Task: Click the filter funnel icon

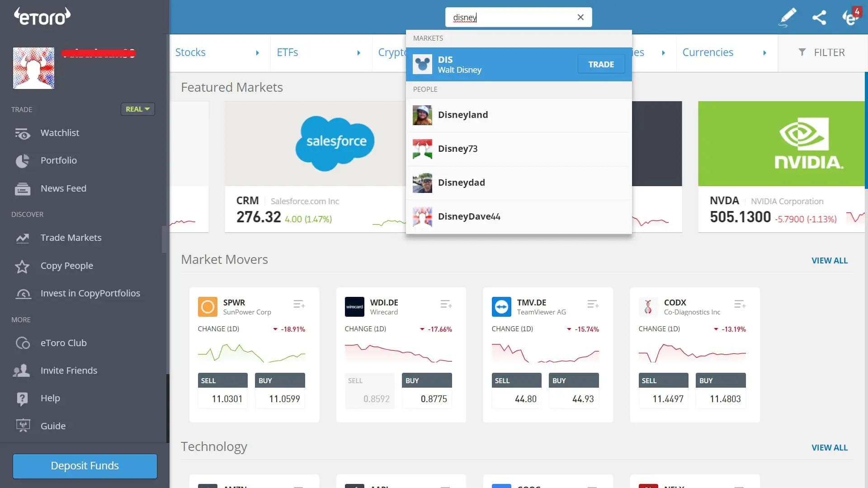Action: 802,52
